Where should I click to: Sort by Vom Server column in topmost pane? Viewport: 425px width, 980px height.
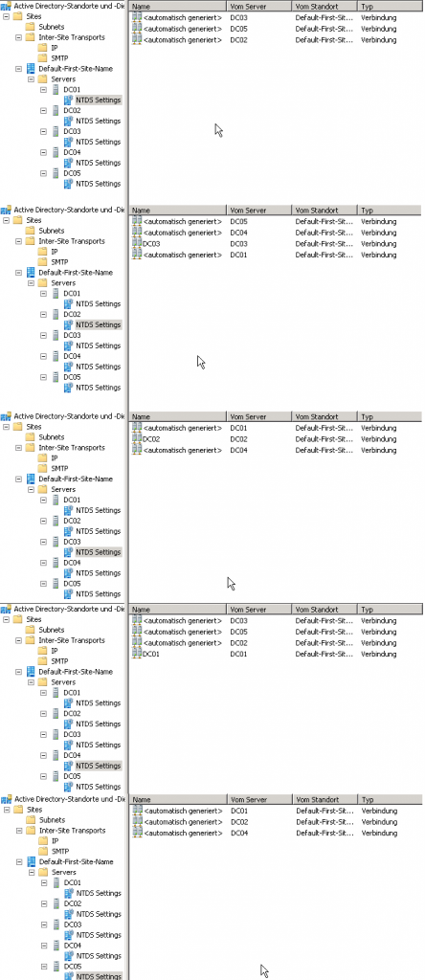(258, 7)
